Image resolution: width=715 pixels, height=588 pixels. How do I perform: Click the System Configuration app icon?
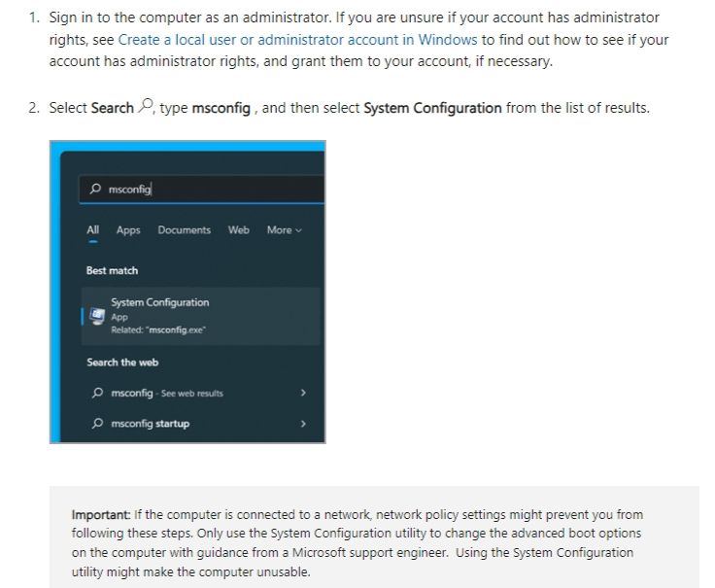(97, 316)
